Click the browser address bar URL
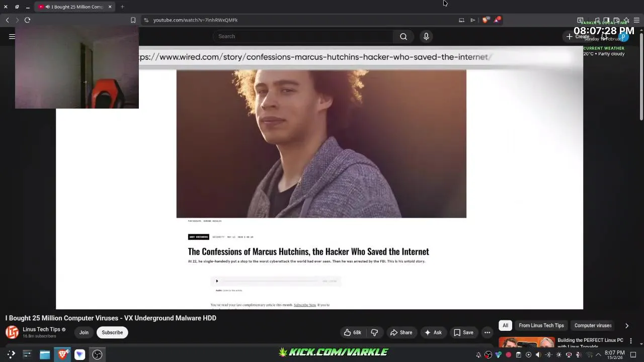 click(195, 20)
